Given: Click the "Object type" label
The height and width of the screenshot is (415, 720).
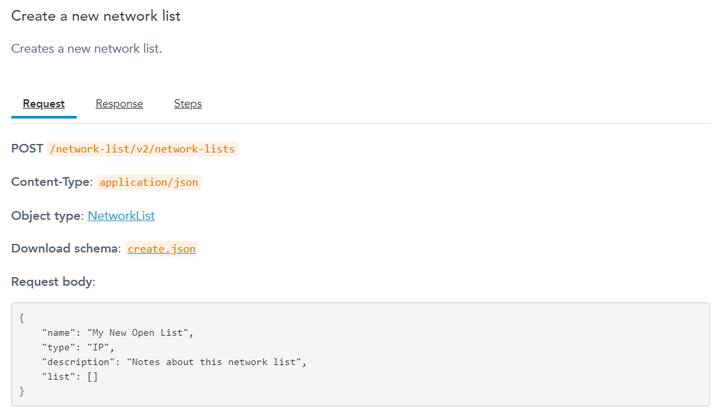Looking at the screenshot, I should tap(47, 215).
